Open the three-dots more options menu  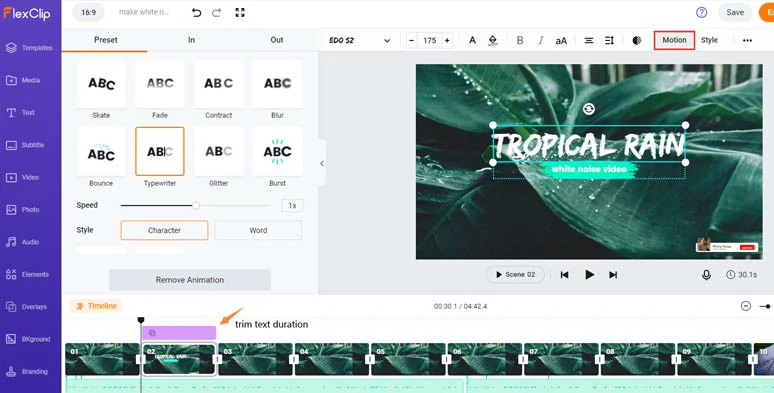coord(747,40)
